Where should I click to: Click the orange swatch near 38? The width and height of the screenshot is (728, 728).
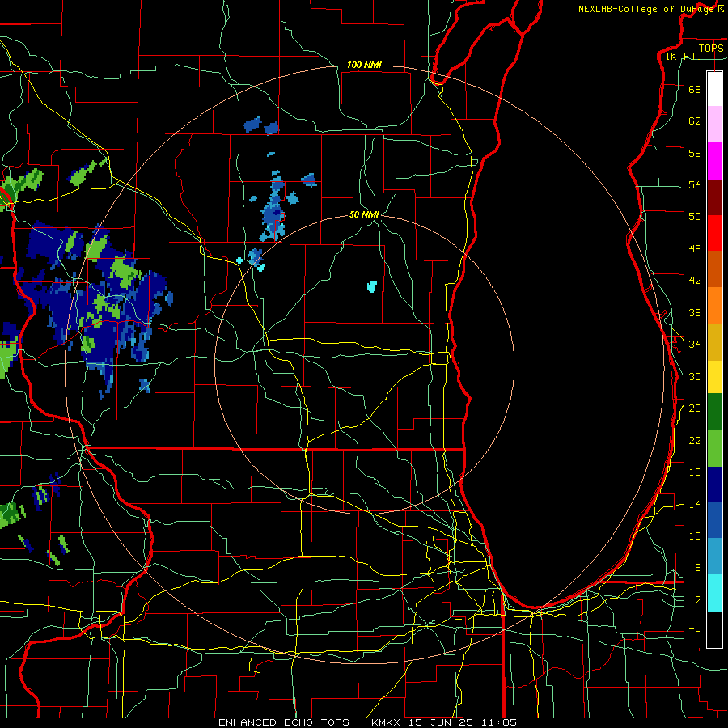coord(714,305)
